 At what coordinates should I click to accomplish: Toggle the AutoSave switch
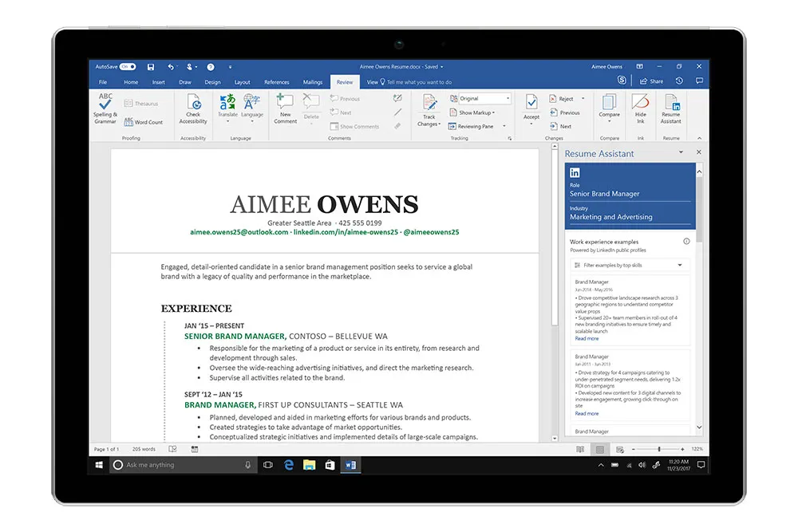coord(128,67)
